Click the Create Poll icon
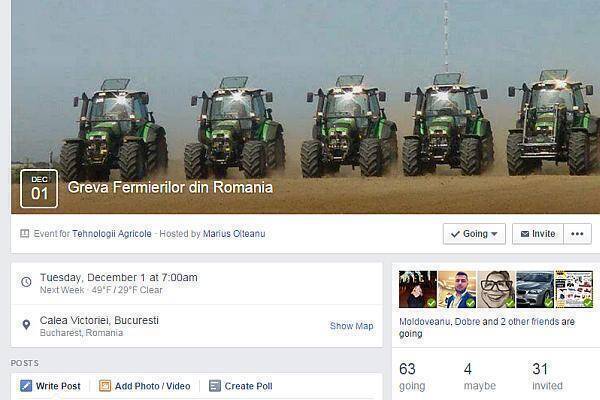Viewport: 600px width, 400px height. (215, 385)
